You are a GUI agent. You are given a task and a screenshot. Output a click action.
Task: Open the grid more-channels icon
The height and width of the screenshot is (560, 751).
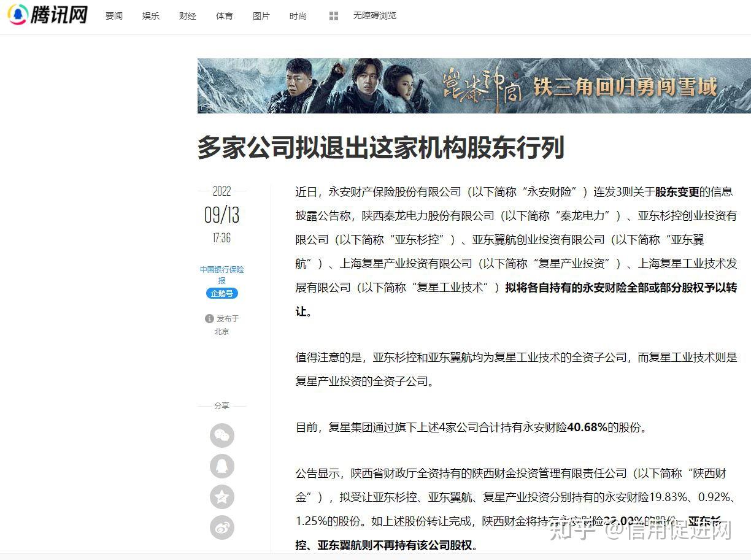(x=334, y=16)
